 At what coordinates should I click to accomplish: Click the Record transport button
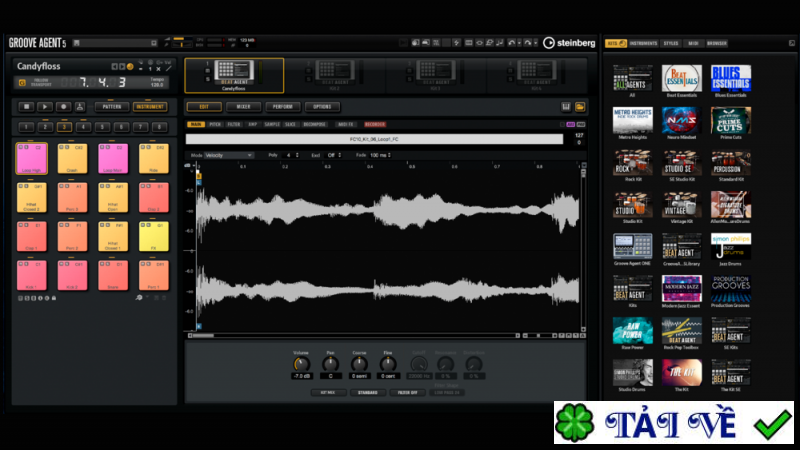point(62,106)
